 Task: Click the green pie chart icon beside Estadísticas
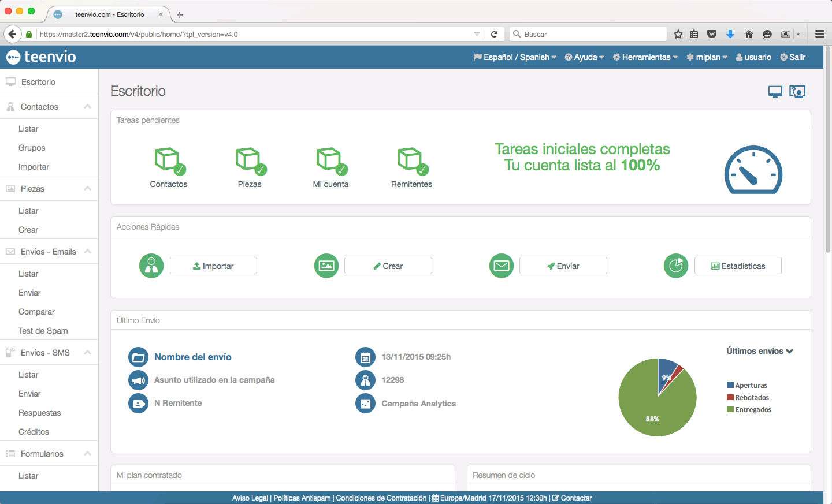pos(675,266)
